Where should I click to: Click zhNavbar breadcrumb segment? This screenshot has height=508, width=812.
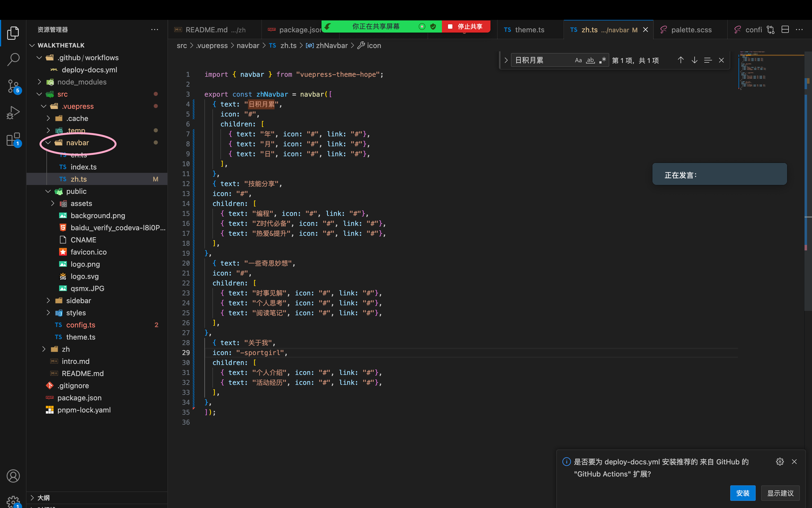[x=327, y=45]
